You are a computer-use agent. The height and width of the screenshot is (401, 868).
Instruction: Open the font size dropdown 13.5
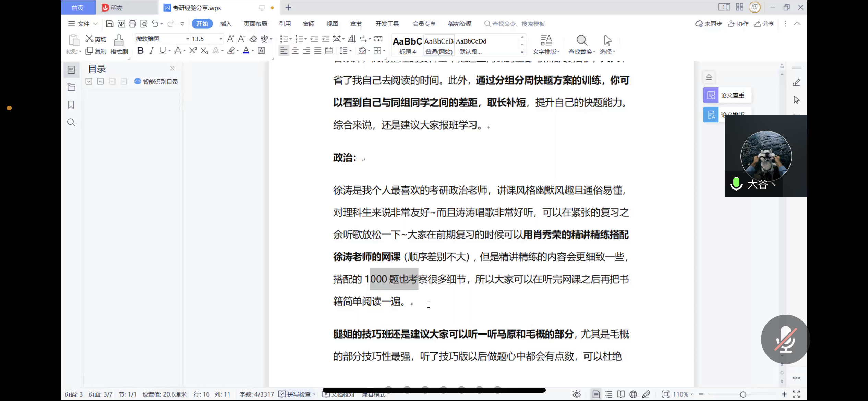coord(221,39)
